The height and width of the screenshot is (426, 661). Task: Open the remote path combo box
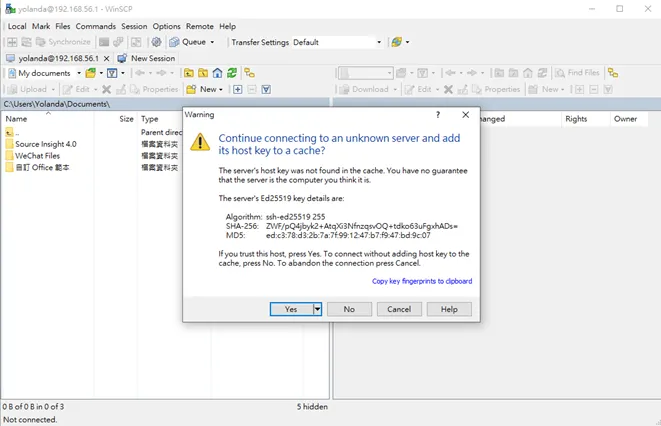click(x=366, y=73)
